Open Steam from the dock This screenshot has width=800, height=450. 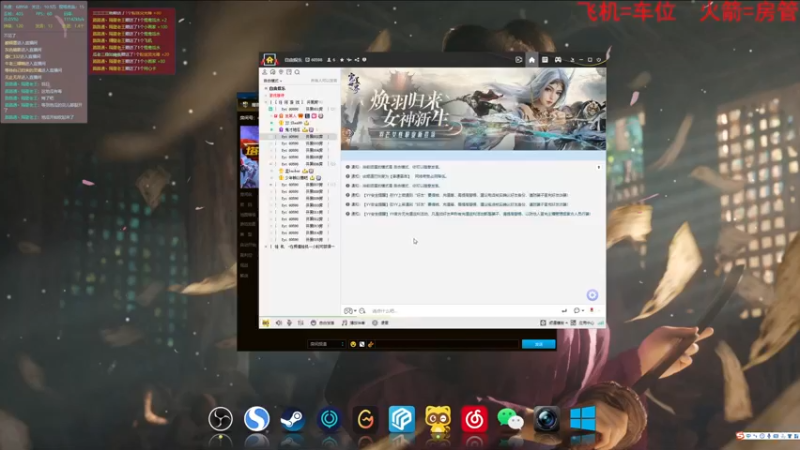pyautogui.click(x=293, y=419)
